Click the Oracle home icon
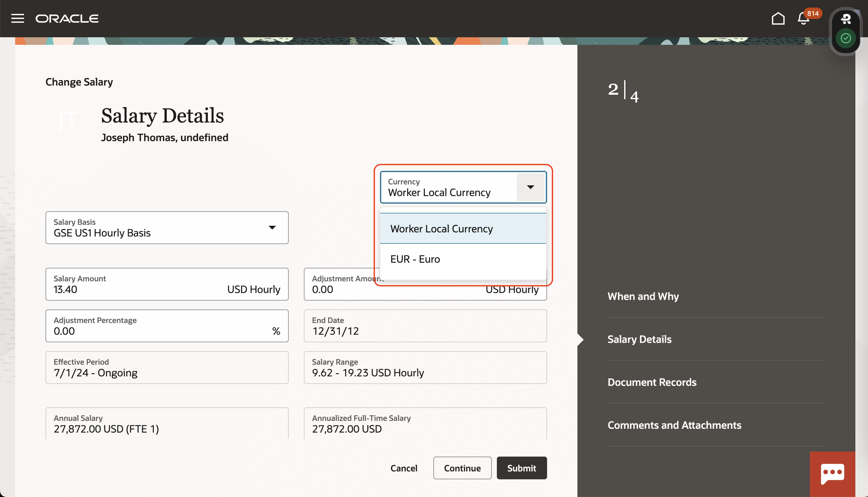Viewport: 868px width, 497px height. point(778,18)
